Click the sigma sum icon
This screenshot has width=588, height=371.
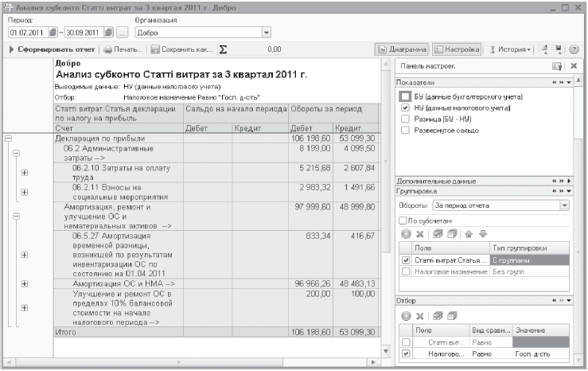pyautogui.click(x=223, y=50)
